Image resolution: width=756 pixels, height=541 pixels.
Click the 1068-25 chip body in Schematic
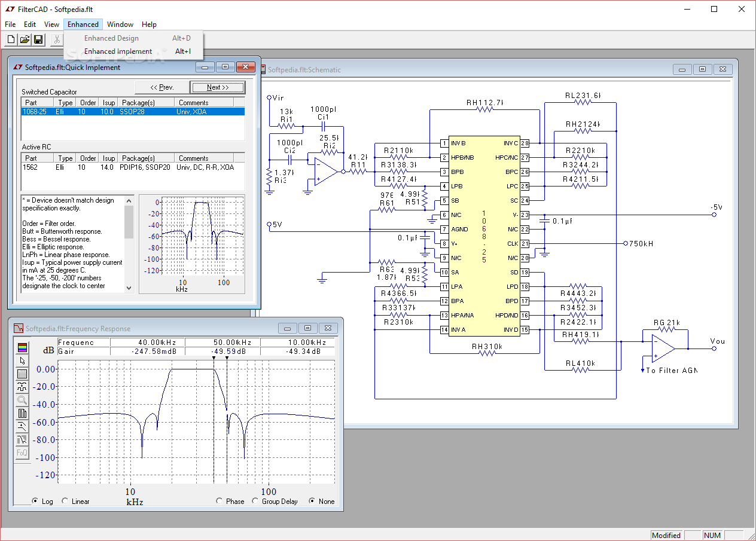coord(484,236)
